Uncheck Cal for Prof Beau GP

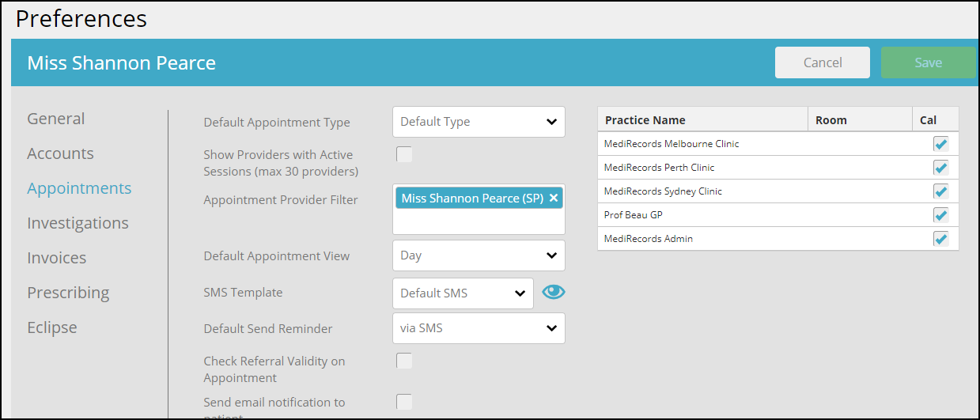[940, 215]
